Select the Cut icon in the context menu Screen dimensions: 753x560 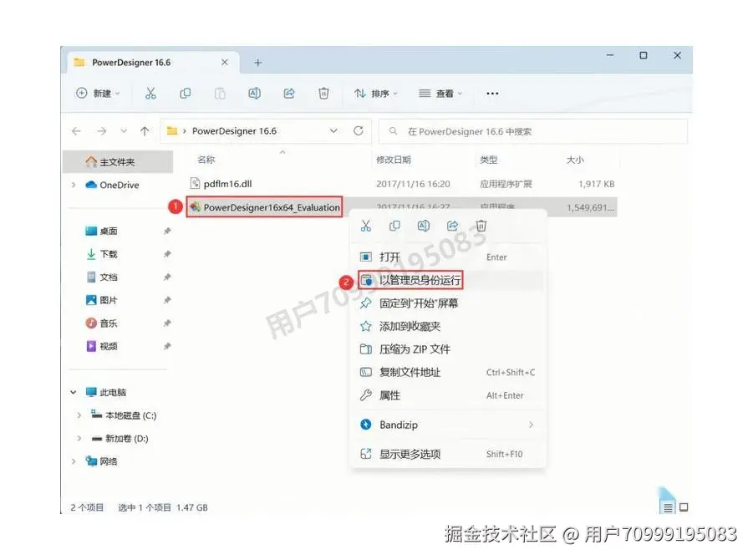click(365, 225)
